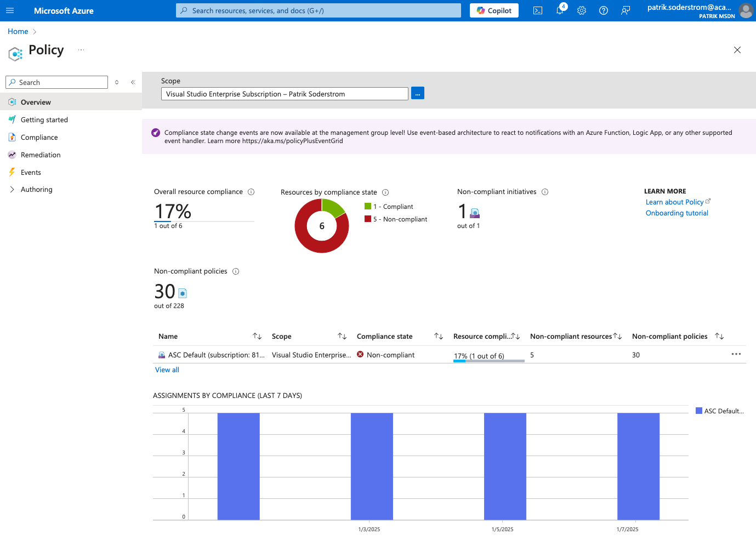Open the help question mark icon
The width and height of the screenshot is (756, 546).
click(604, 10)
